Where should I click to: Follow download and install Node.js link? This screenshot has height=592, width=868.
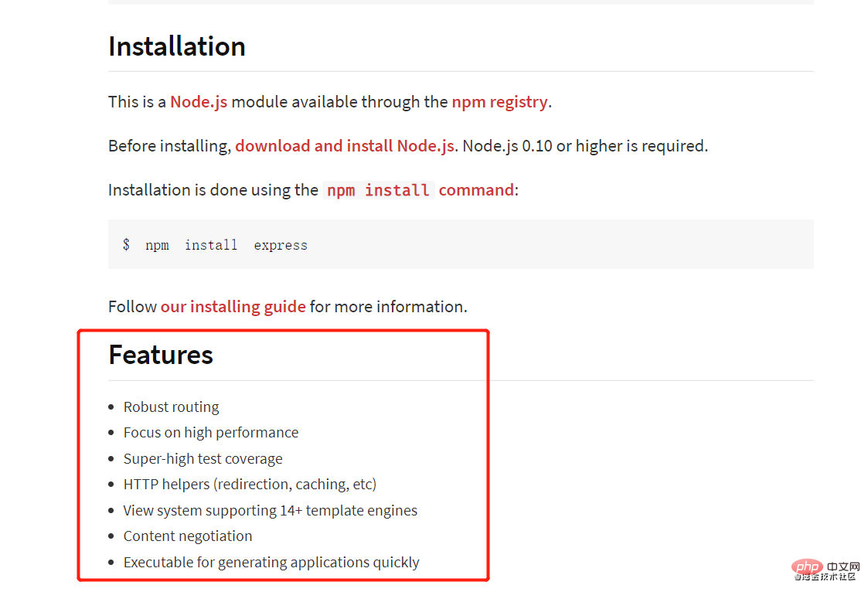(x=345, y=146)
